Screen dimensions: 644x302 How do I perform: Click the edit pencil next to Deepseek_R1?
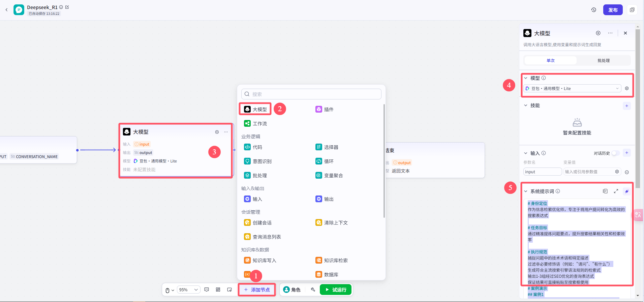67,7
